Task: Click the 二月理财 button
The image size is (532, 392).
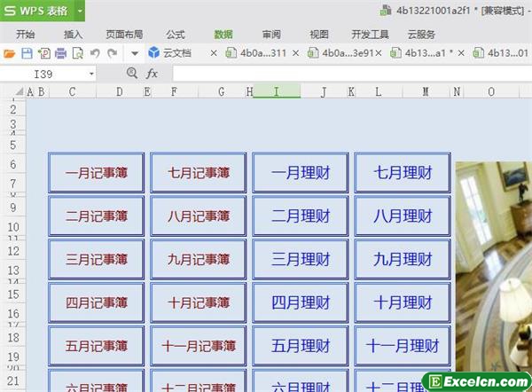Action: (301, 216)
